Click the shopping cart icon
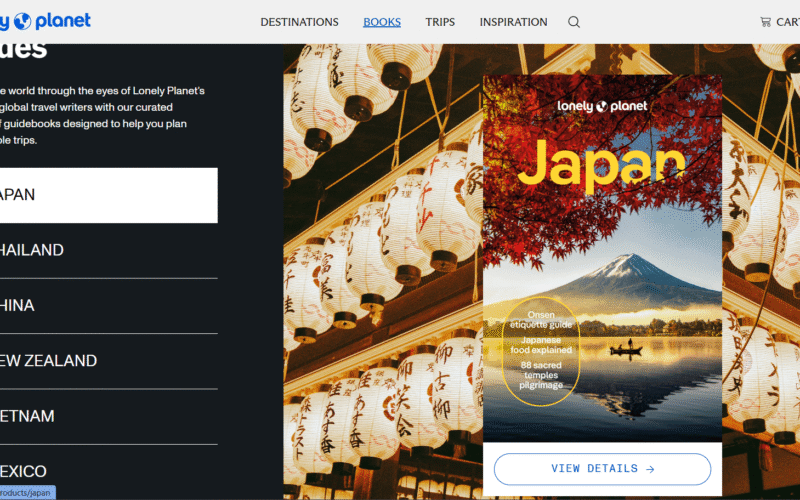This screenshot has width=800, height=500. 766,22
